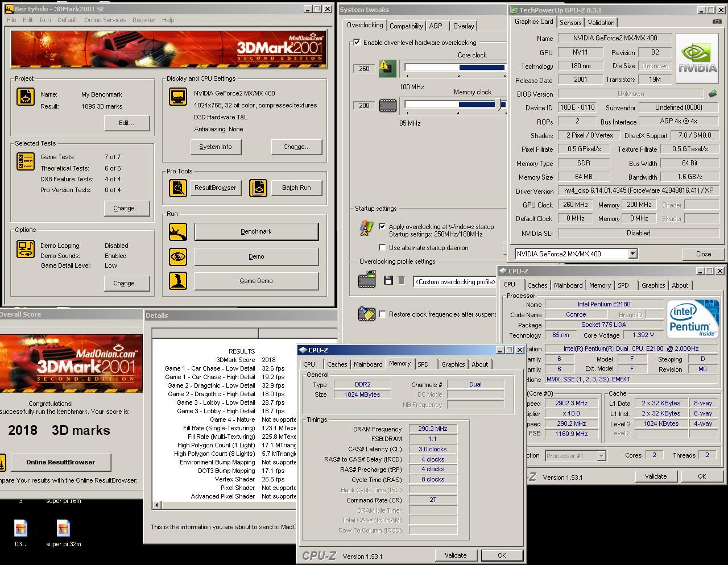The height and width of the screenshot is (565, 728).
Task: Click the Details horizontal scrollbar left arrow
Action: pos(157,505)
